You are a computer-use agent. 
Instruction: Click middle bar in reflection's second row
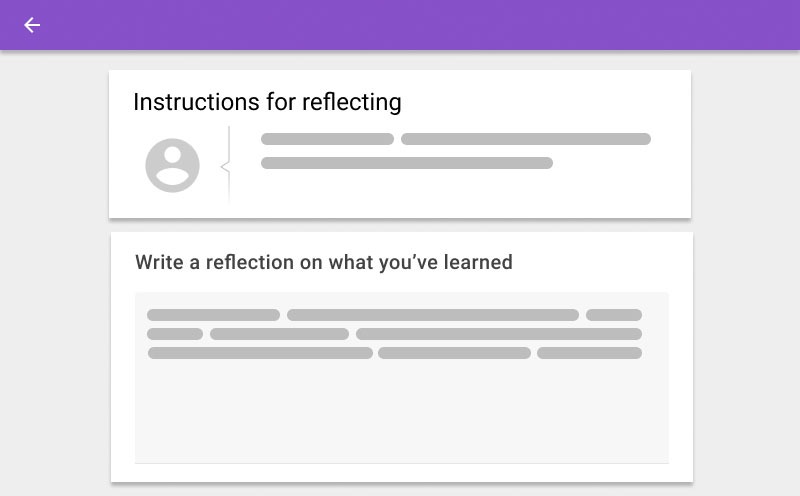pos(280,334)
